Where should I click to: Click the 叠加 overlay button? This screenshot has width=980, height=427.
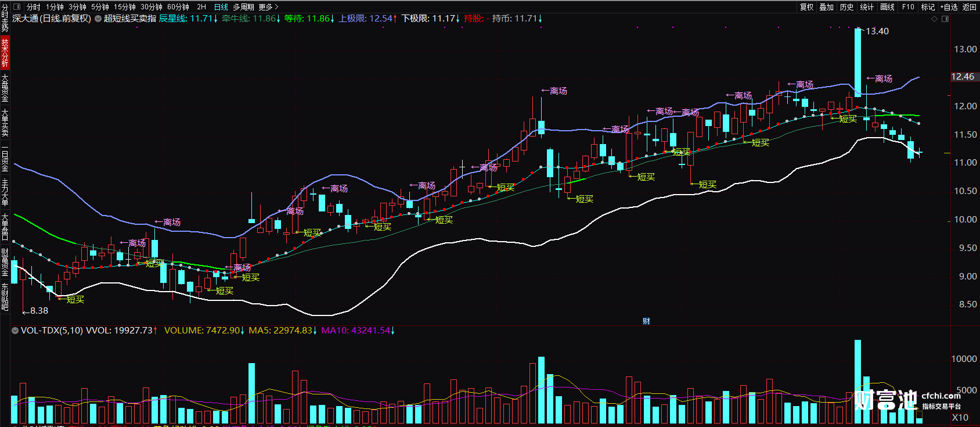(x=827, y=7)
